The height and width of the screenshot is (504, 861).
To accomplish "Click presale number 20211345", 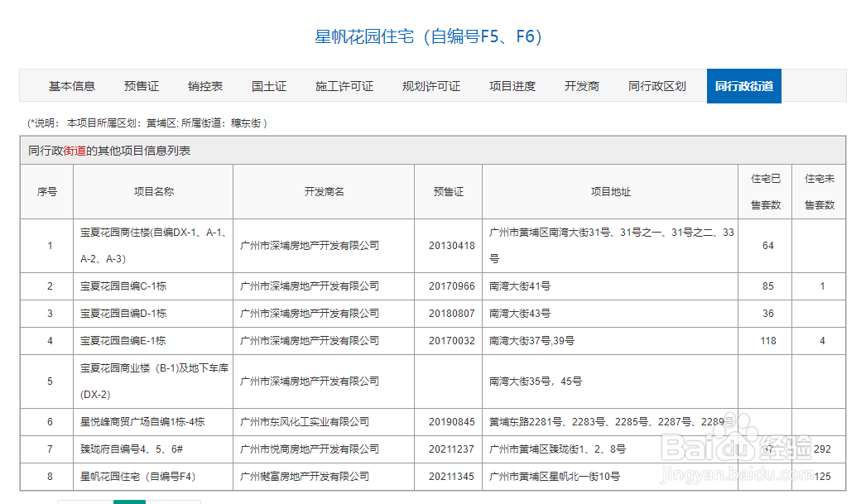I will [x=452, y=477].
